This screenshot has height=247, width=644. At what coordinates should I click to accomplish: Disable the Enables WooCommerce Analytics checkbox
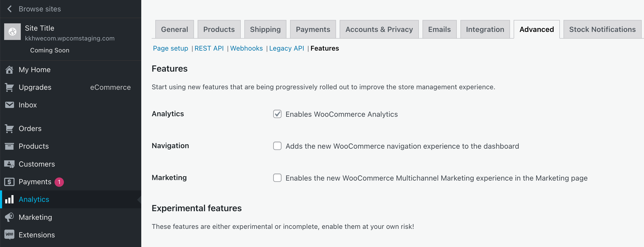tap(277, 114)
